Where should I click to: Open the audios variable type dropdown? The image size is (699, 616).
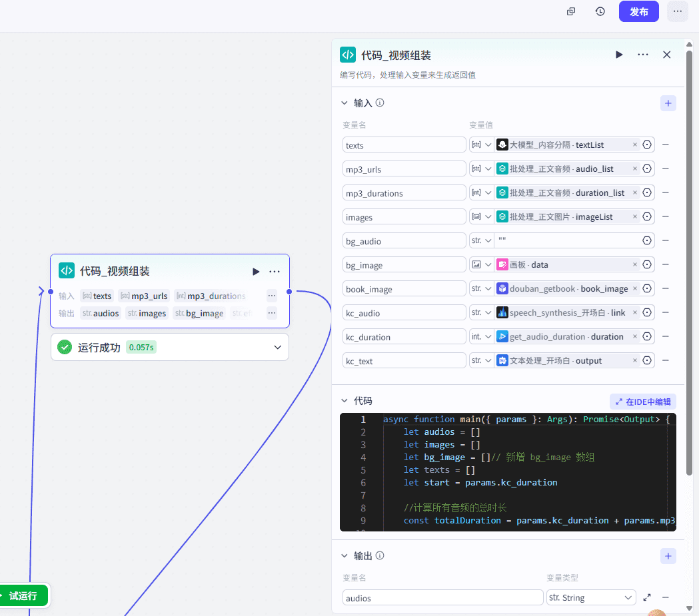tap(590, 598)
